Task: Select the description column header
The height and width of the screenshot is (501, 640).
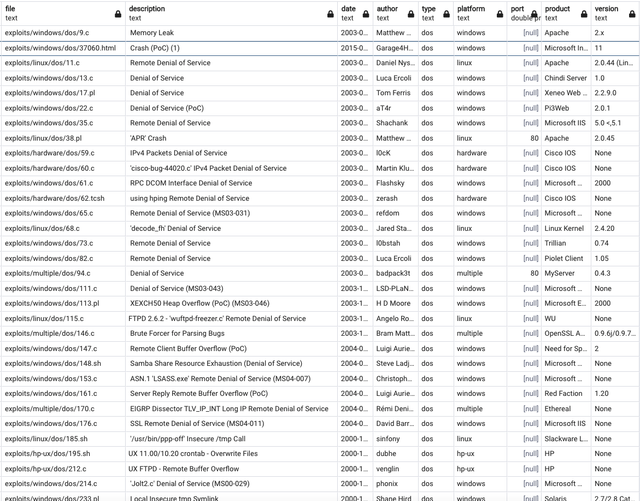Action: tap(231, 13)
